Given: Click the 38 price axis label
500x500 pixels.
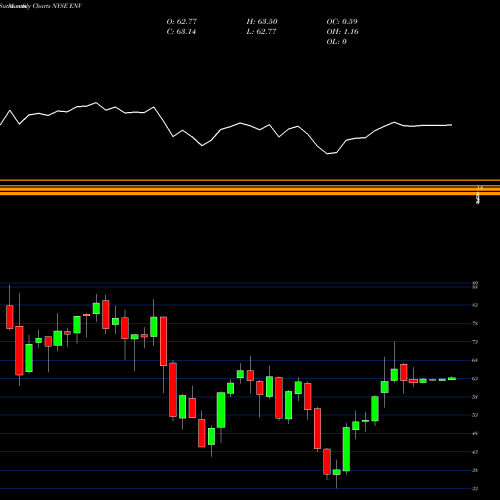Looking at the screenshot, I should pyautogui.click(x=475, y=470).
